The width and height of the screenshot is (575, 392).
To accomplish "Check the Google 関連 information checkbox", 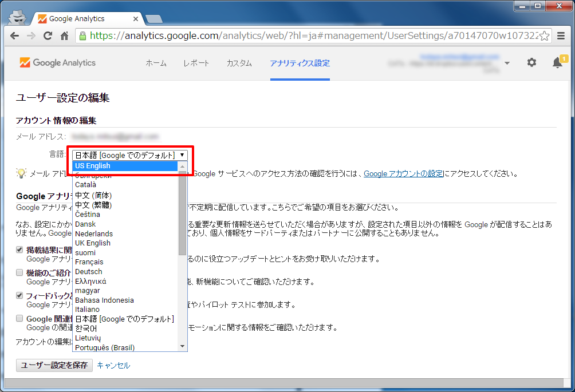I will (x=19, y=318).
